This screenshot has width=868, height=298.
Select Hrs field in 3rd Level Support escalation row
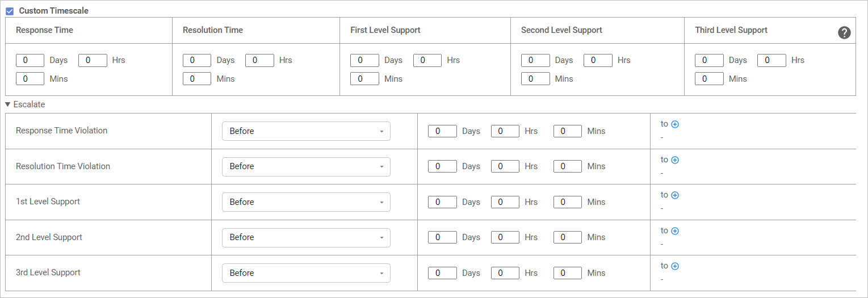[x=505, y=273]
